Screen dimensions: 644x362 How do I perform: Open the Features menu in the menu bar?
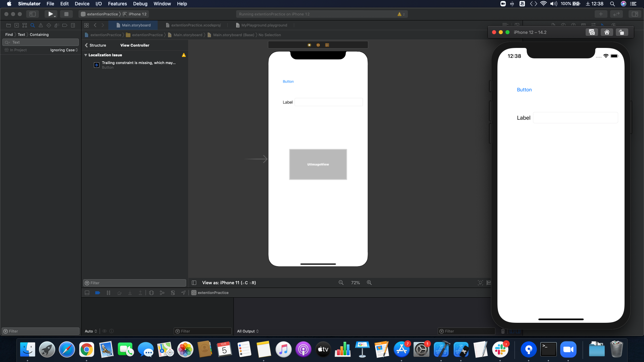point(117,4)
